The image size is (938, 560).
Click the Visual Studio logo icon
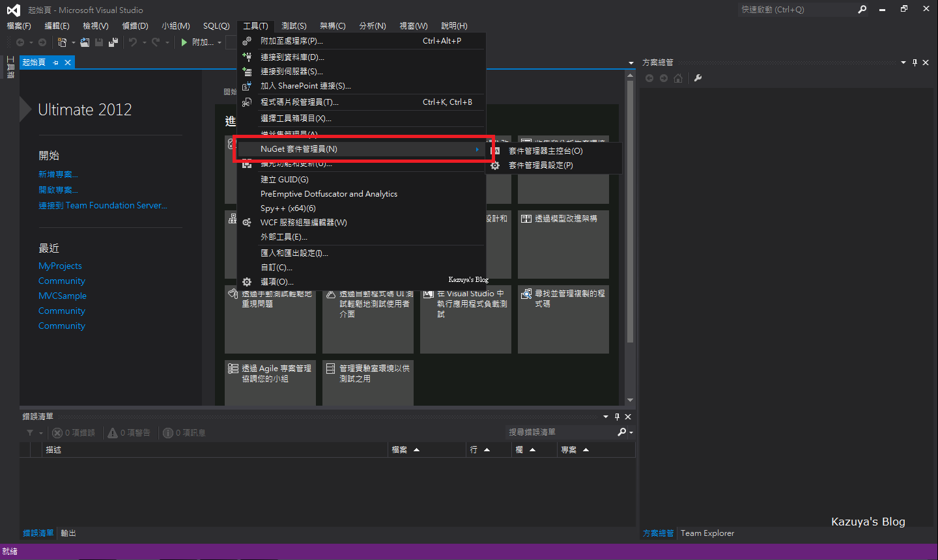click(13, 10)
